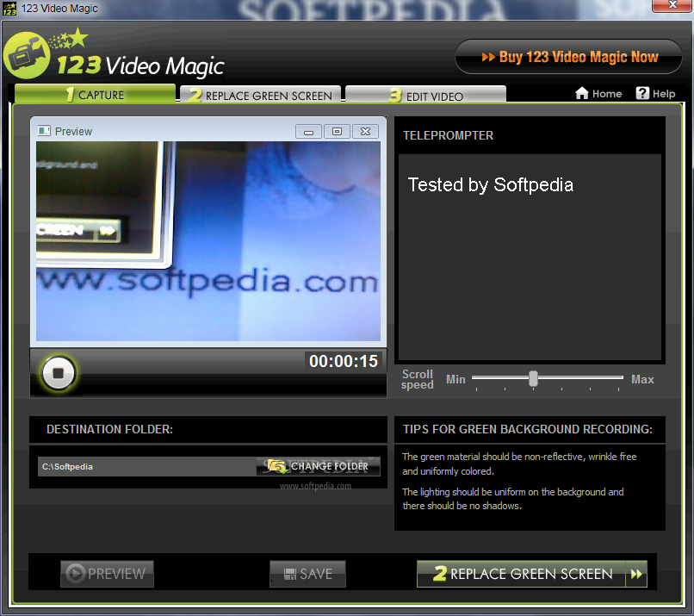694x616 pixels.
Task: Click the tip about uniform lighting
Action: point(513,499)
